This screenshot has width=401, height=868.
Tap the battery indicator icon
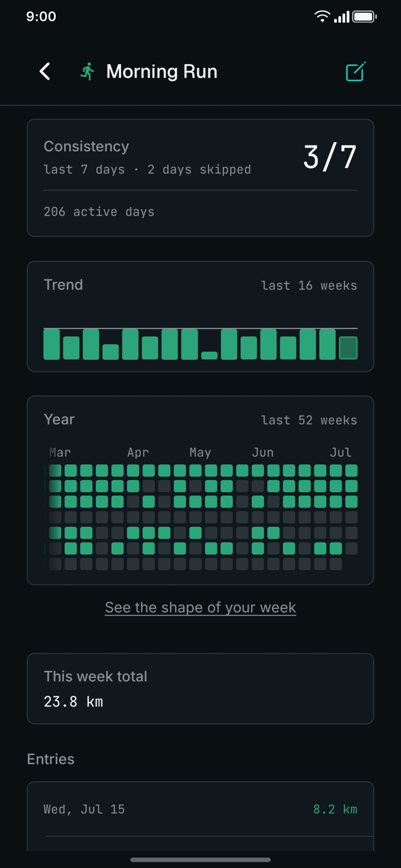click(x=364, y=17)
